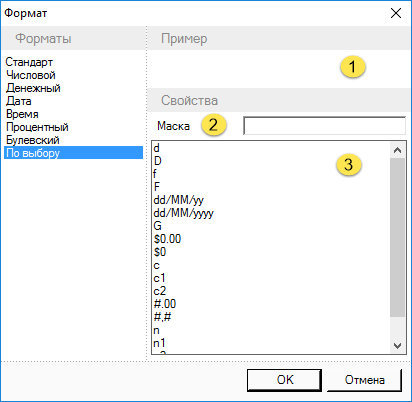Select the $0.00 mask entry
This screenshot has height=402, width=412.
pos(167,239)
